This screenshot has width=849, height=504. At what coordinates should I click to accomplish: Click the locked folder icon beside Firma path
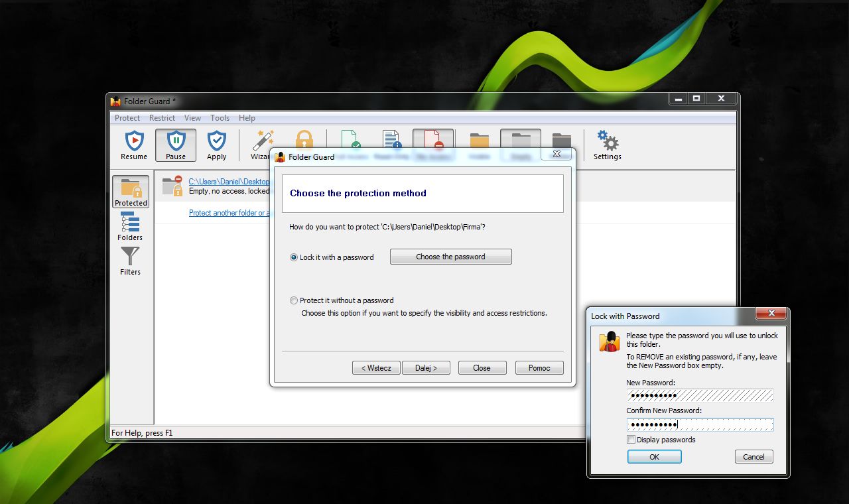[x=172, y=186]
